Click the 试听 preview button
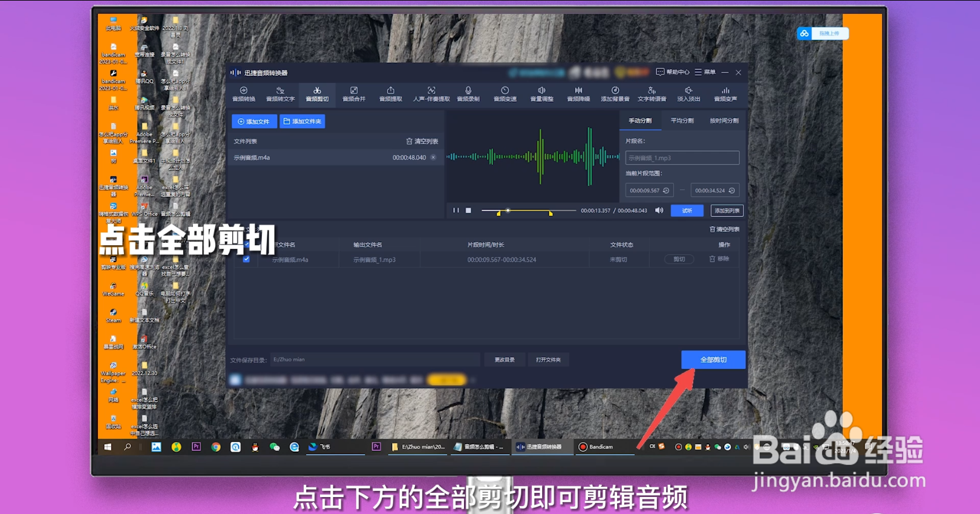 coord(687,211)
